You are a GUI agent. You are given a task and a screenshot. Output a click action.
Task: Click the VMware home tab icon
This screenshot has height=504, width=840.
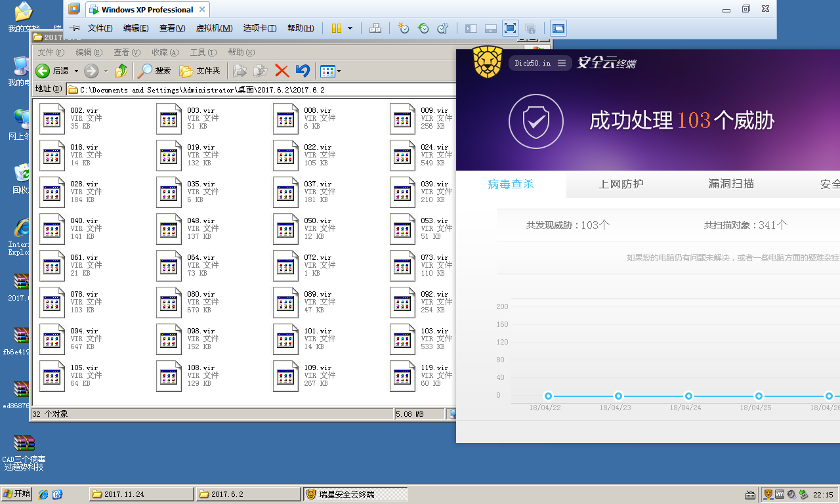[x=74, y=9]
